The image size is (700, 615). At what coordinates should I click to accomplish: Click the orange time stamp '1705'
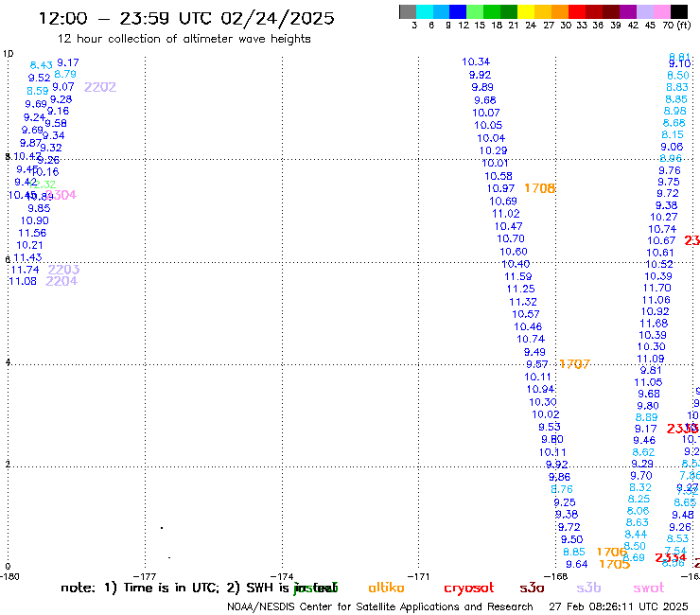click(614, 564)
